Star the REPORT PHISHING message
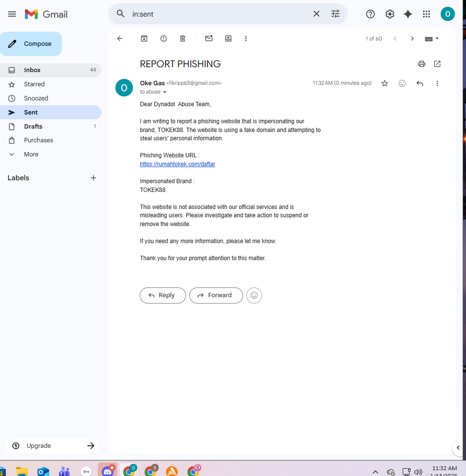Viewport: 466px width, 476px height. tap(385, 83)
